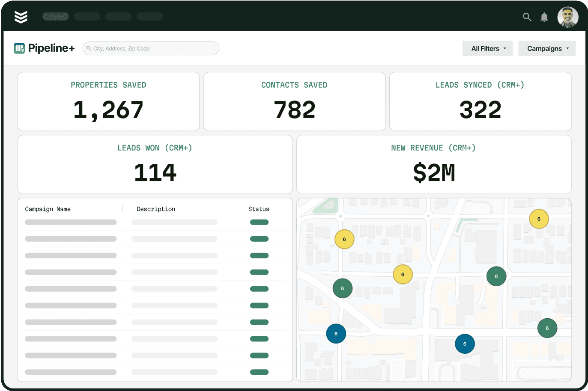Expand the All Filters dropdown
Image resolution: width=588 pixels, height=391 pixels.
[489, 48]
